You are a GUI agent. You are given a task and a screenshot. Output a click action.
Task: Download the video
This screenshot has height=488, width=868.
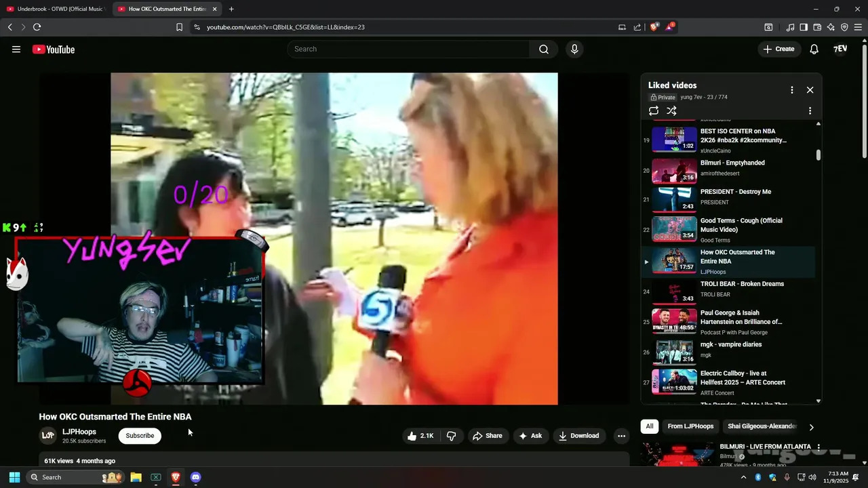[x=579, y=436]
